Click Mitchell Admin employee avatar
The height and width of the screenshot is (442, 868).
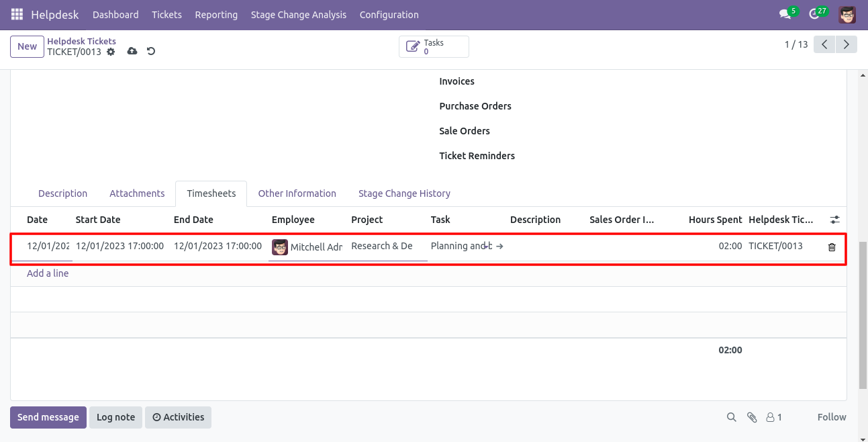pyautogui.click(x=280, y=247)
